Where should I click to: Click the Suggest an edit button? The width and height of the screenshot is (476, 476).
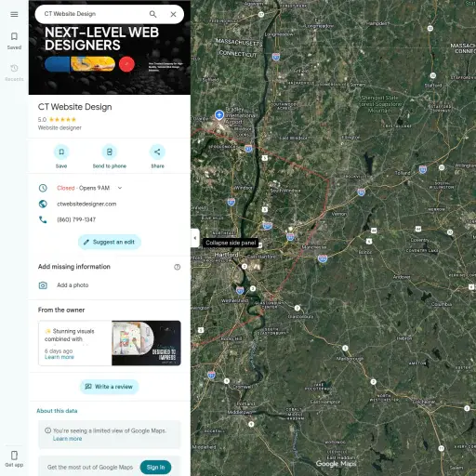coord(110,242)
